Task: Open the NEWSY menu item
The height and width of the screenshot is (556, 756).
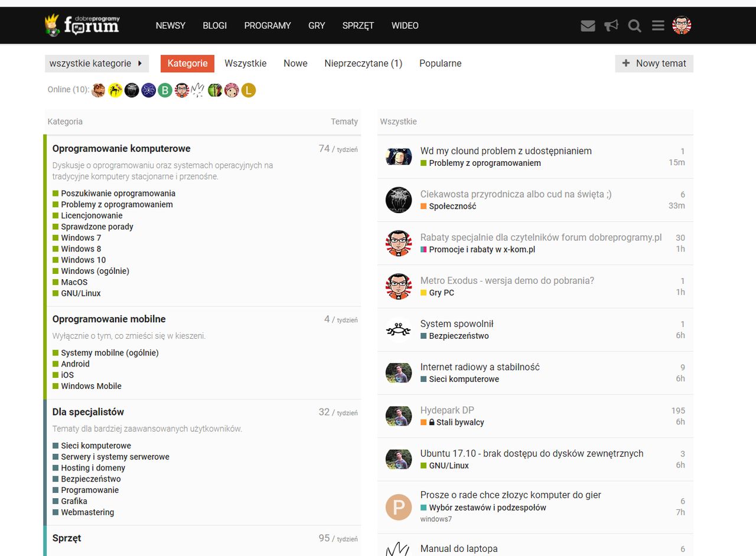Action: (x=170, y=25)
